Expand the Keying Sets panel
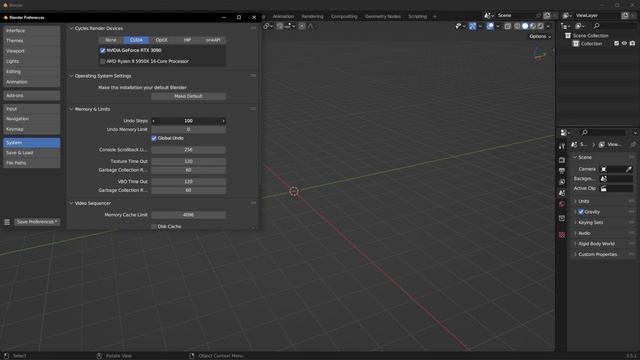The width and height of the screenshot is (640, 360). pyautogui.click(x=576, y=223)
